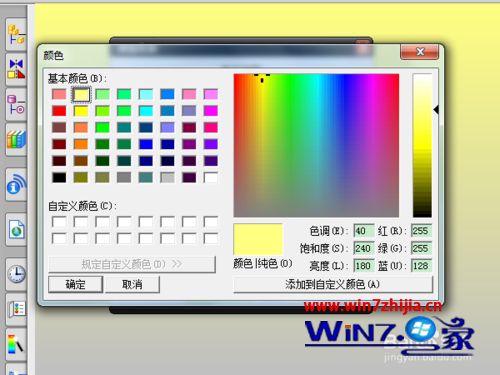Select the bright green swatch in third row
Viewport: 500px width, 375px height.
[102, 127]
